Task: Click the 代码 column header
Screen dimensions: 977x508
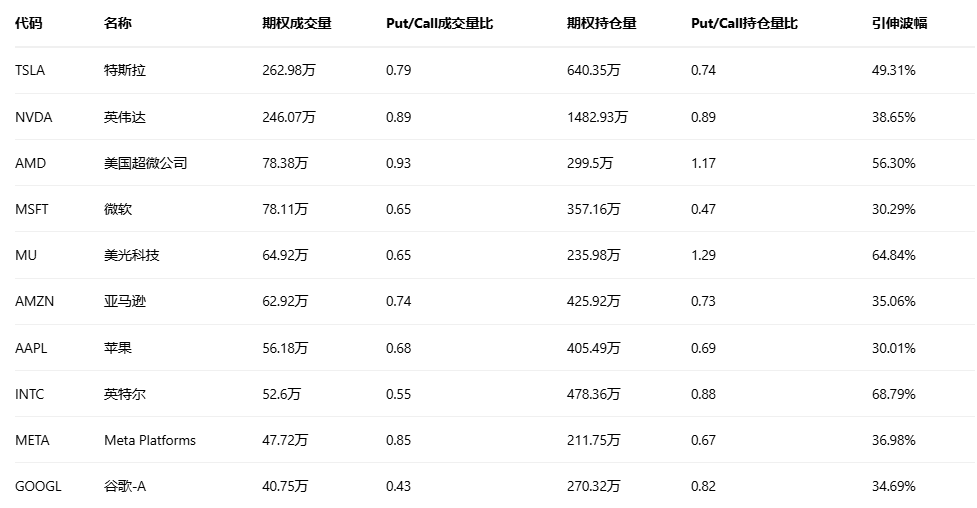Action: (x=29, y=23)
